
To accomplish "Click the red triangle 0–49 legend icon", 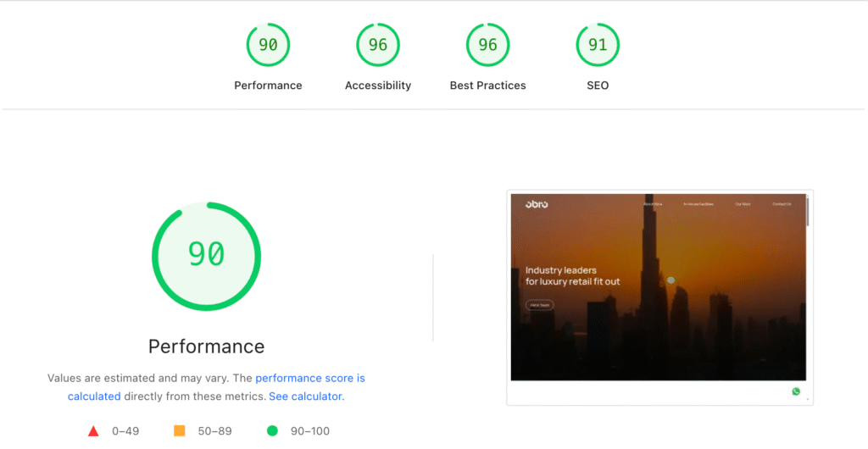I will (93, 431).
